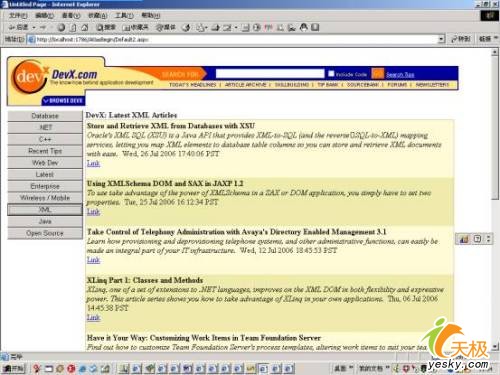This screenshot has width=500, height=375.
Task: Open the Sourcebank nav link
Action: 363,85
